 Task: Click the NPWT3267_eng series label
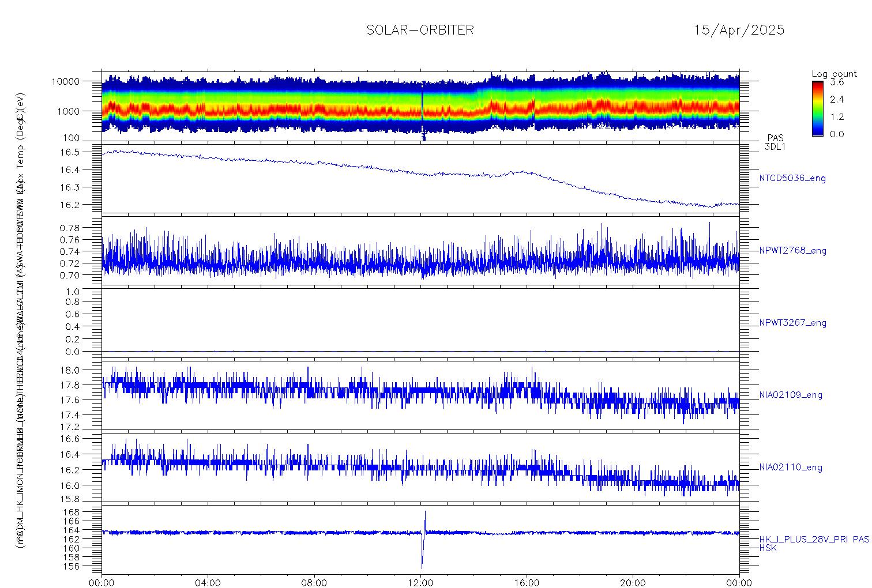pyautogui.click(x=792, y=323)
